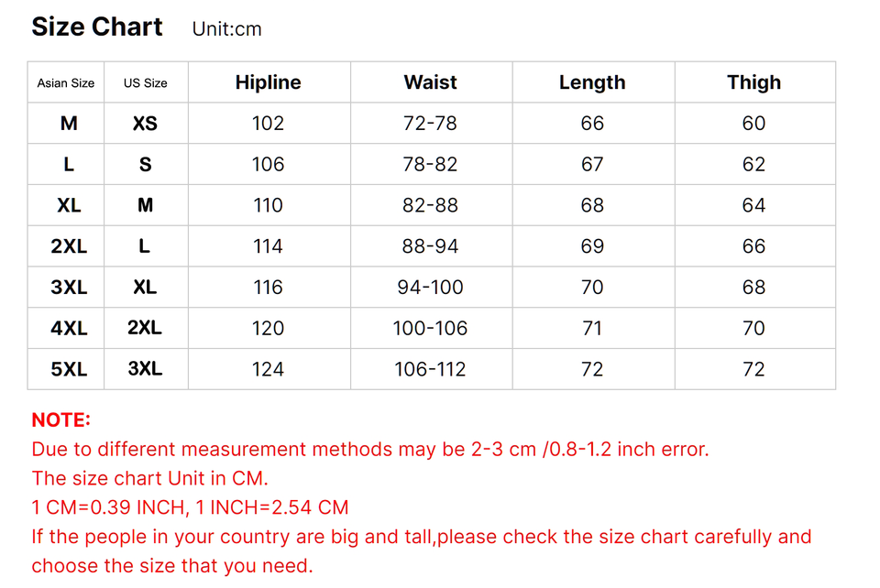Screen dimensions: 880x588
Task: Click the measurement error note line
Action: [x=369, y=450]
